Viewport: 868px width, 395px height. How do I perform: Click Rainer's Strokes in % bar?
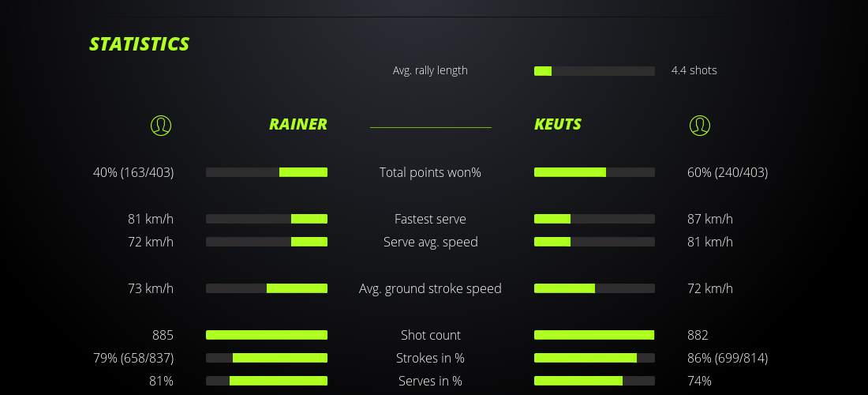(267, 358)
